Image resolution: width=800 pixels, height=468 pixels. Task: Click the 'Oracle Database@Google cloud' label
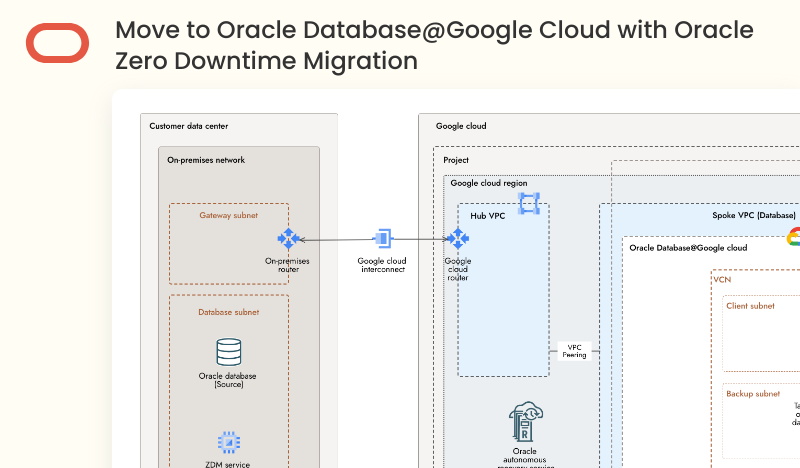pos(688,248)
